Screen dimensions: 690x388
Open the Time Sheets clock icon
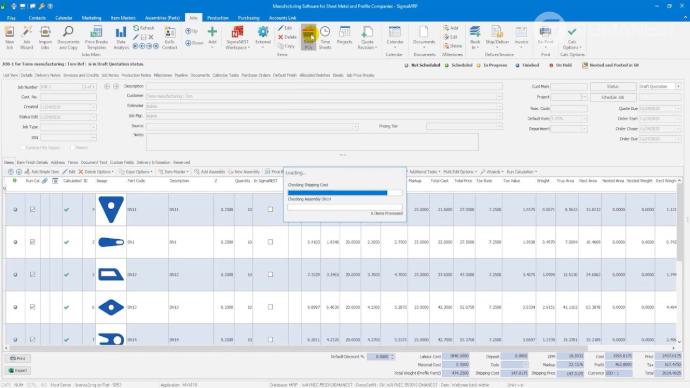click(325, 37)
